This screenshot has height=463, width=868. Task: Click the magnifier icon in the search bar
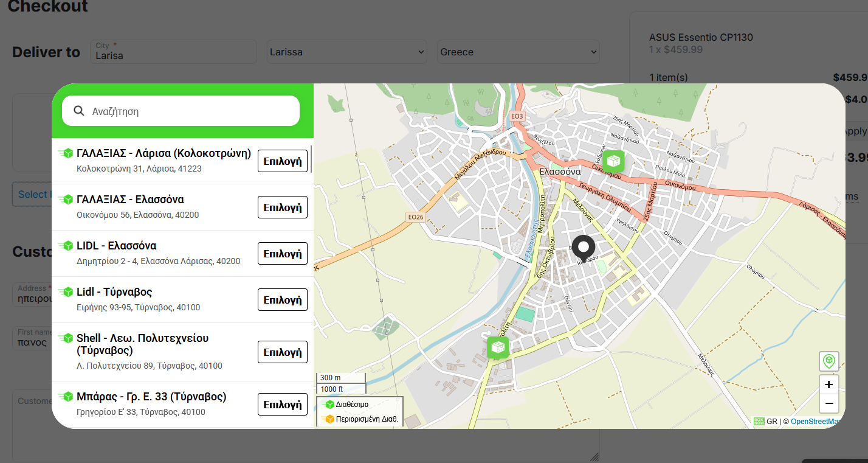pyautogui.click(x=78, y=111)
